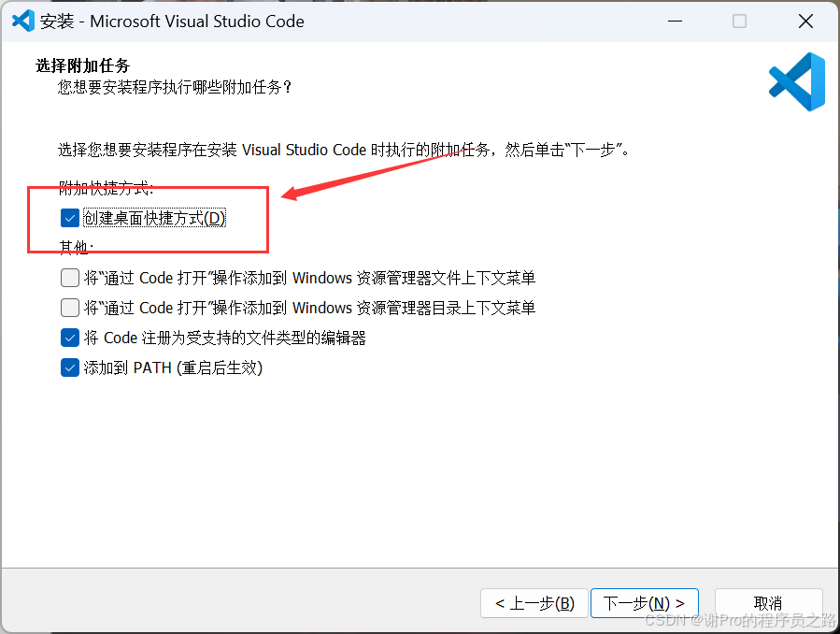The image size is (840, 634).
Task: Click the 下一步(N) next button
Action: coord(645,603)
